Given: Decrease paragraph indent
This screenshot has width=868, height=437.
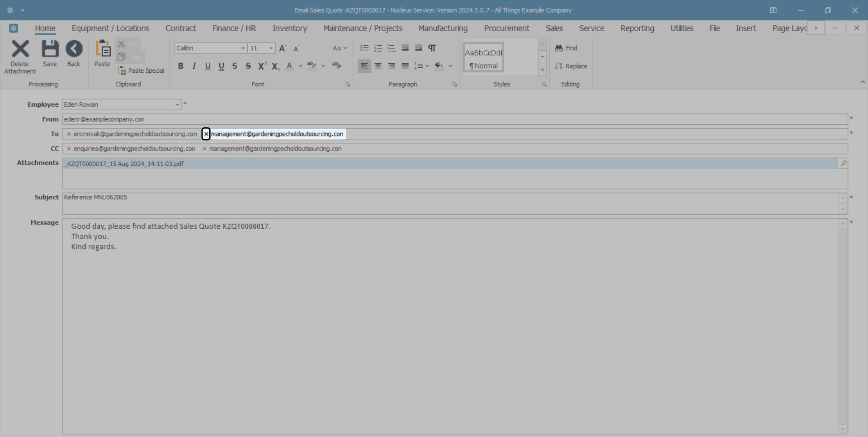Looking at the screenshot, I should pyautogui.click(x=405, y=48).
